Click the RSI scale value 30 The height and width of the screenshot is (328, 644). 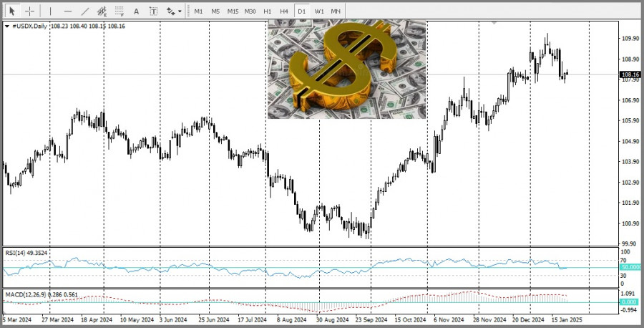coord(625,276)
